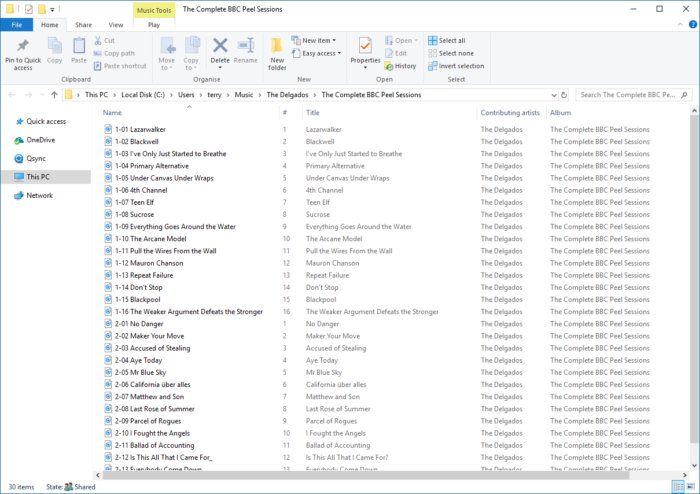The image size is (700, 494).
Task: Expand the address bar history dropdown
Action: (x=554, y=95)
